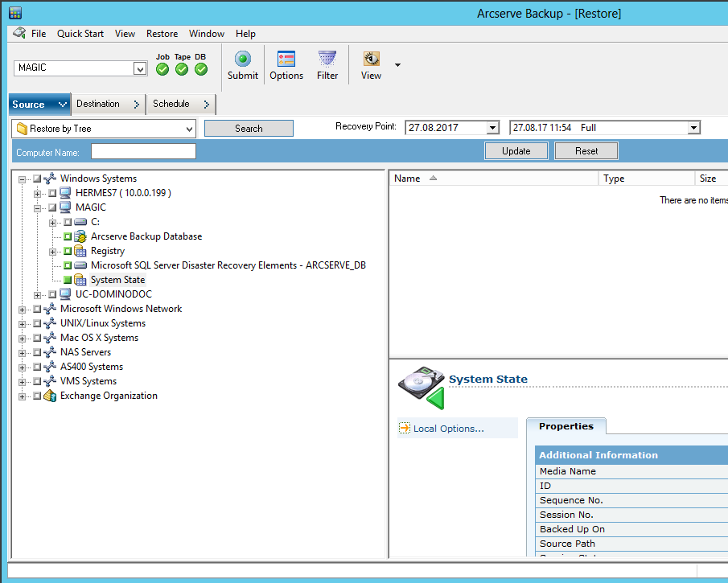Click the UC-DOMINODOC computer icon

65,294
